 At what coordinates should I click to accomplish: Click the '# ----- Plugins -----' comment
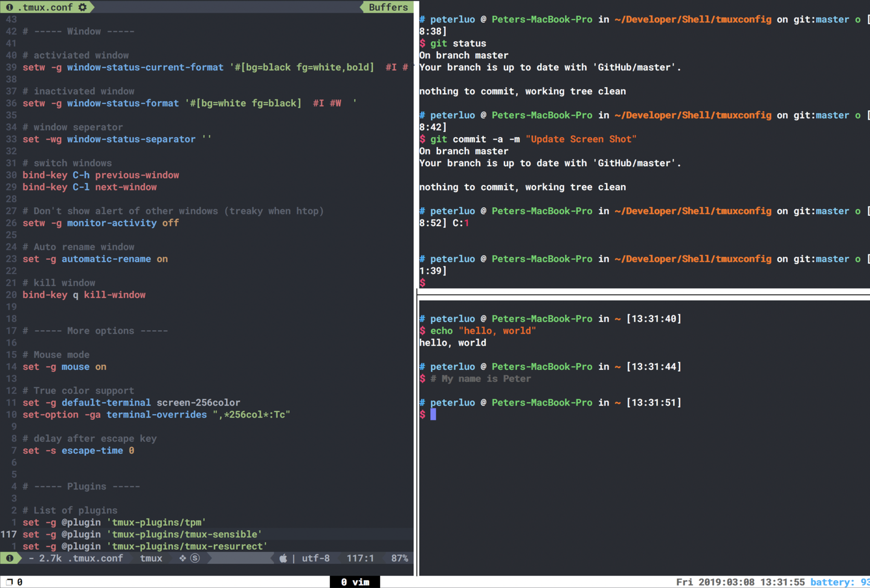click(81, 486)
